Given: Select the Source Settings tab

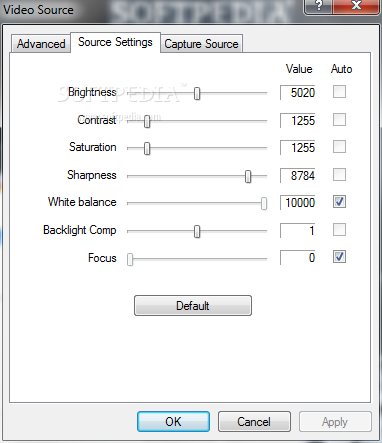Looking at the screenshot, I should click(115, 42).
